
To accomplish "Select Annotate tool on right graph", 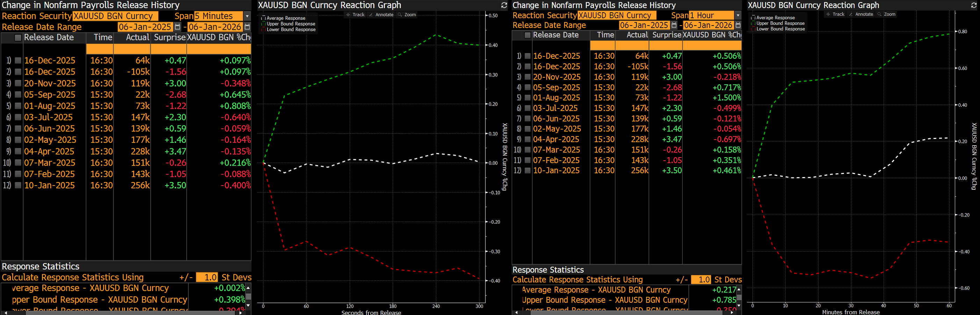I will [x=861, y=14].
